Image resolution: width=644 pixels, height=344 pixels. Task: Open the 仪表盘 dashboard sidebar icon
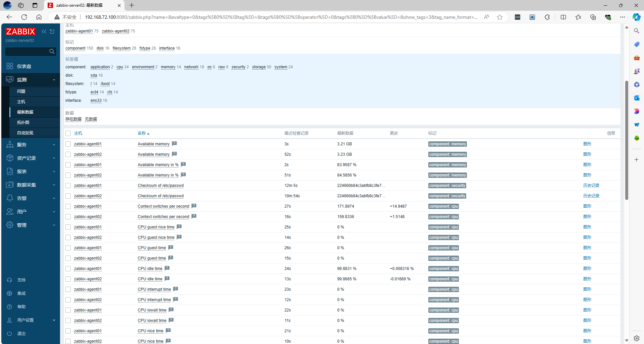pos(10,66)
